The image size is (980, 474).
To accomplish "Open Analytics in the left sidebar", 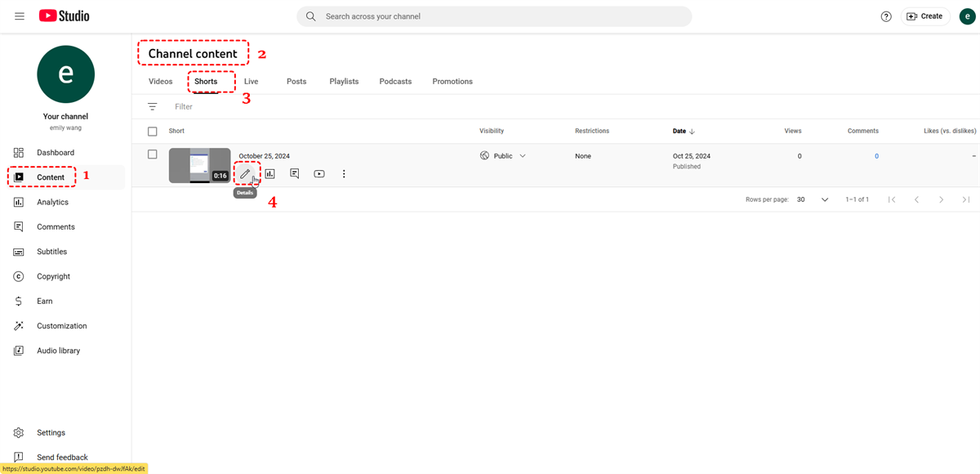I will 52,202.
